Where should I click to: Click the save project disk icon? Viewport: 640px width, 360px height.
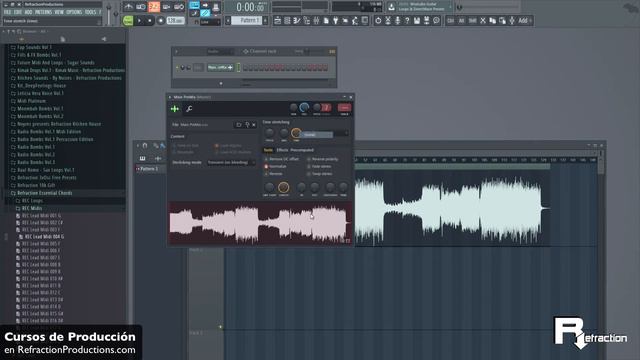[x=417, y=20]
